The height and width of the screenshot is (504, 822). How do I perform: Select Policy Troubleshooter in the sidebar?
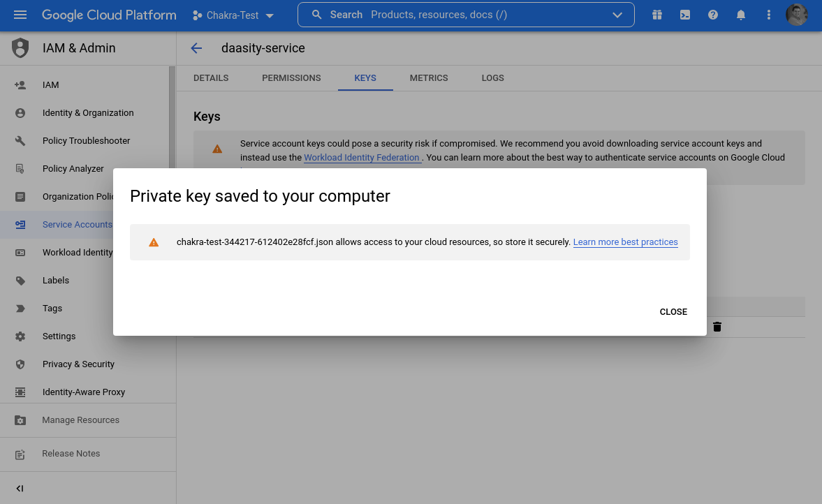point(86,141)
